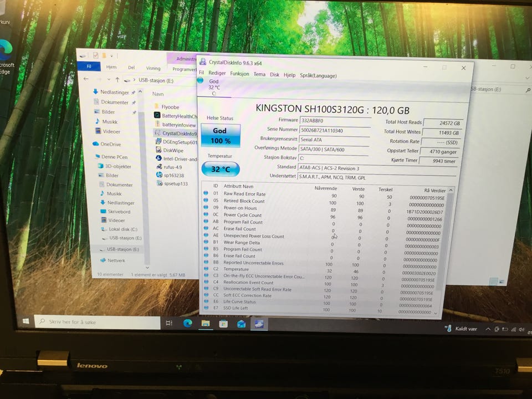Click the Firmware field 332ABBF0
The image size is (532, 399).
tap(335, 120)
